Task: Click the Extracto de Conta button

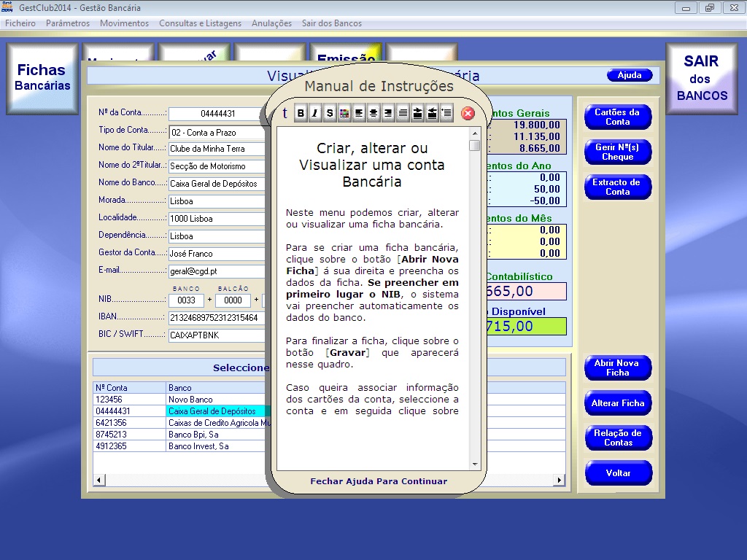Action: coord(617,187)
